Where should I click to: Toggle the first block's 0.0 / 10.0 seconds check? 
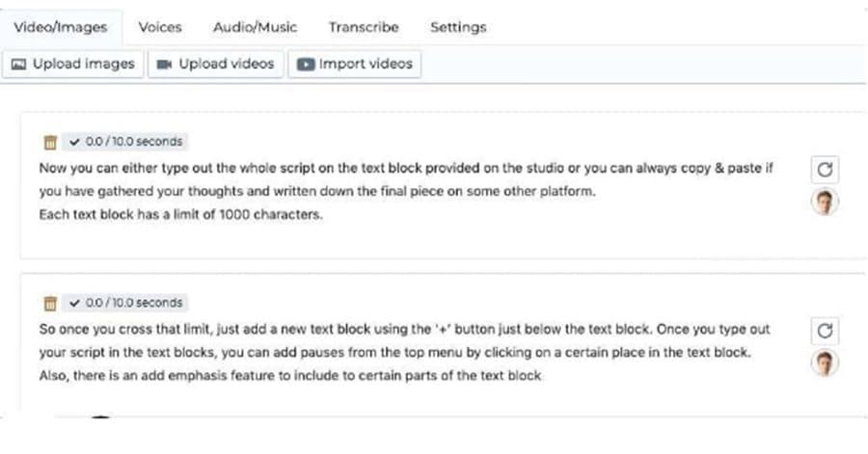click(74, 142)
